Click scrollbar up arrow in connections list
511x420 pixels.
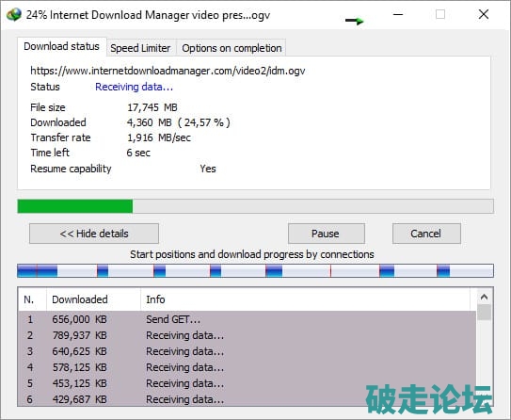pyautogui.click(x=484, y=297)
